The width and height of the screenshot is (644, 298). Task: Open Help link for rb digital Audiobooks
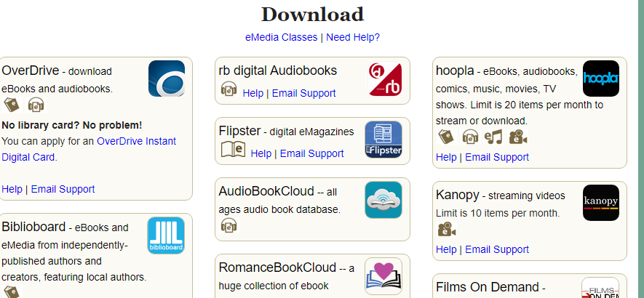click(x=253, y=93)
